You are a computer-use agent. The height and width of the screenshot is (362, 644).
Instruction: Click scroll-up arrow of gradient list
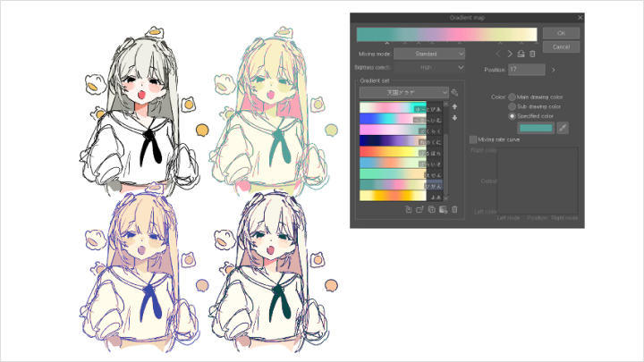coord(445,105)
